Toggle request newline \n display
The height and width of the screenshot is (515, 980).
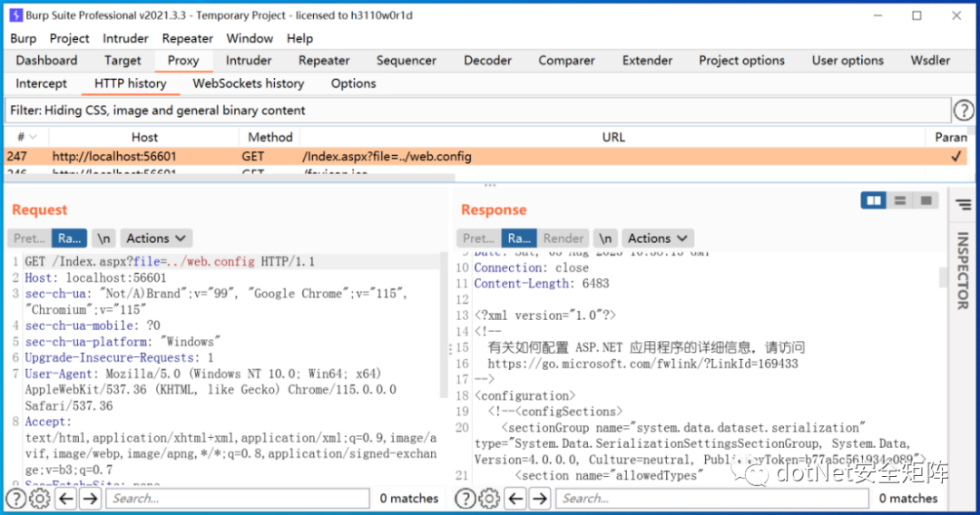103,238
